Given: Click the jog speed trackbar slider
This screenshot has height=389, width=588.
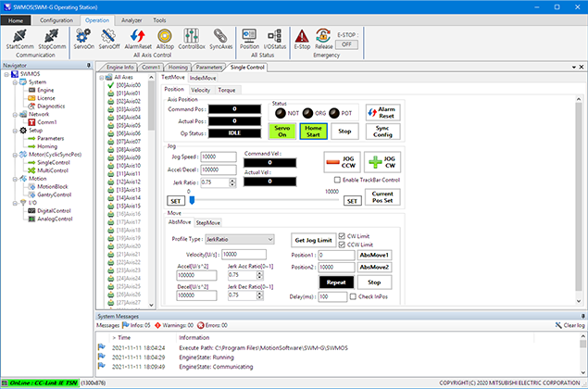Looking at the screenshot, I should [191, 199].
